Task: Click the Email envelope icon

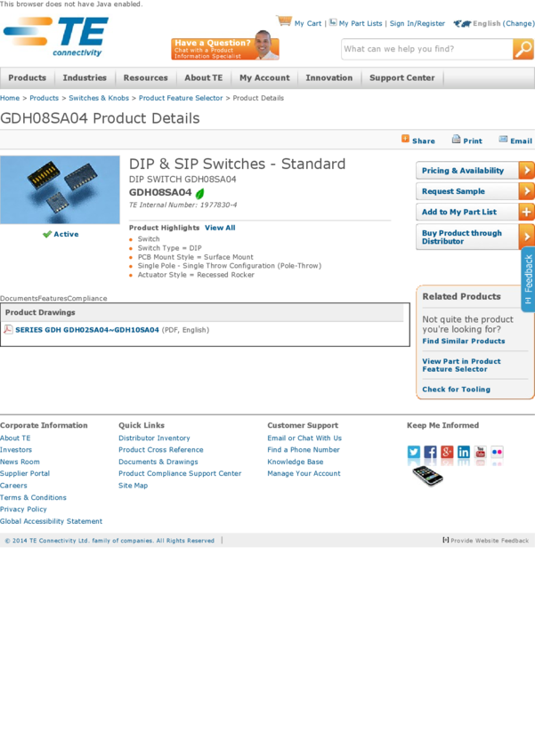Action: click(x=503, y=140)
